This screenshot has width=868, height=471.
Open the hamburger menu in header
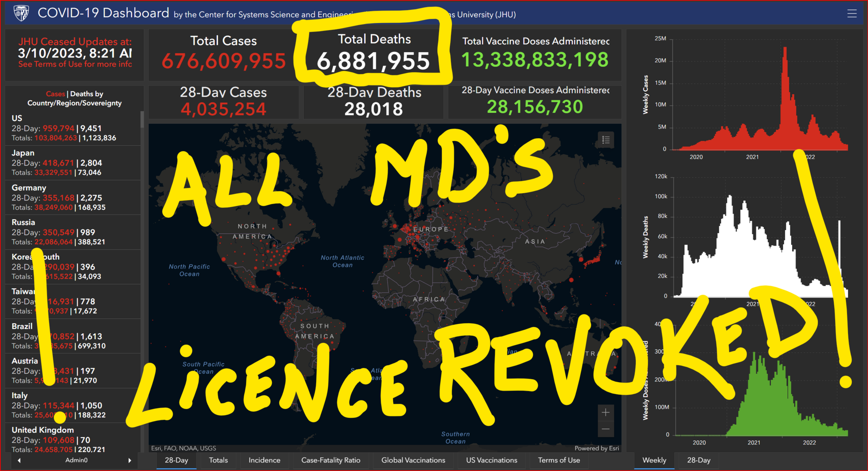coord(852,14)
